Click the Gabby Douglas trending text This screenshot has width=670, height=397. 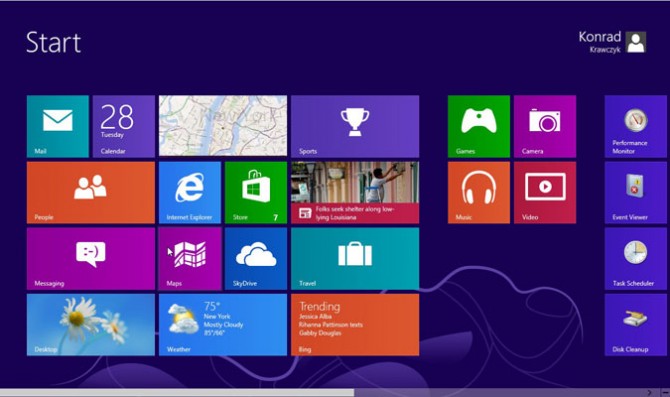320,333
